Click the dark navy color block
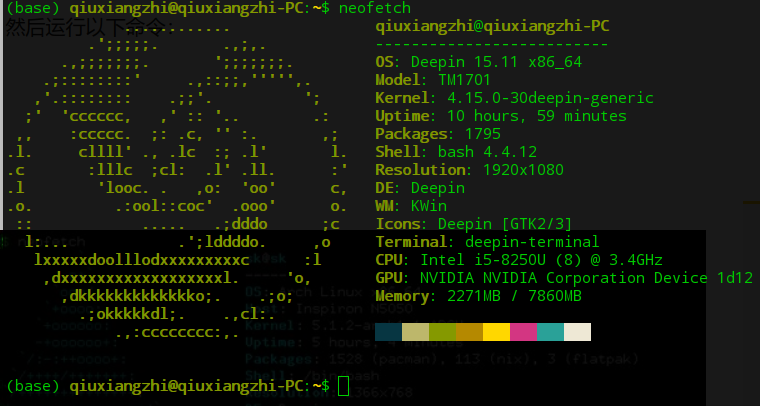This screenshot has width=760, height=406. click(388, 332)
